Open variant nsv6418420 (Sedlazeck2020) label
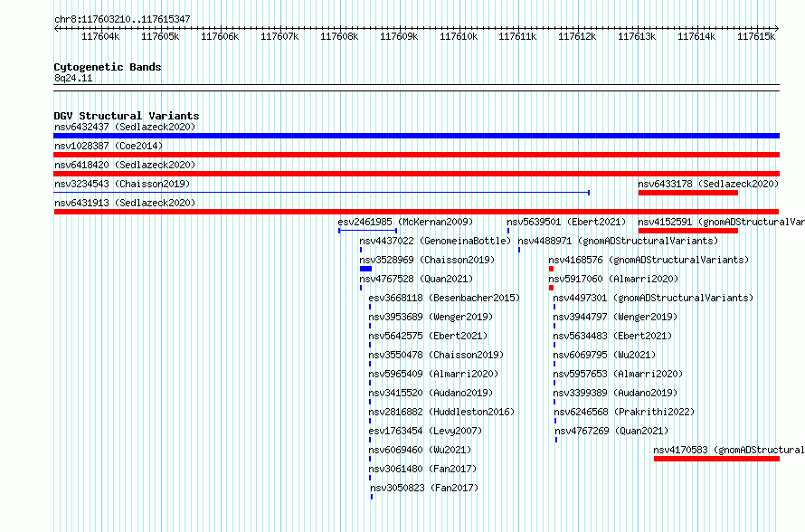Image resolution: width=805 pixels, height=532 pixels. [125, 165]
